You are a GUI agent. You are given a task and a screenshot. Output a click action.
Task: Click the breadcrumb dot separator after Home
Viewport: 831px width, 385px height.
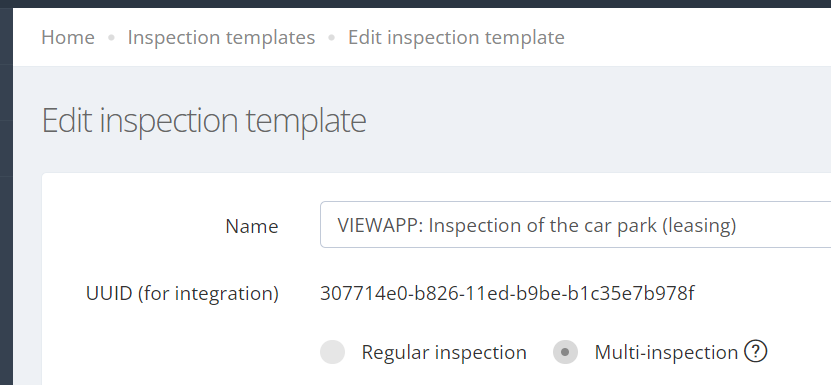click(x=111, y=38)
